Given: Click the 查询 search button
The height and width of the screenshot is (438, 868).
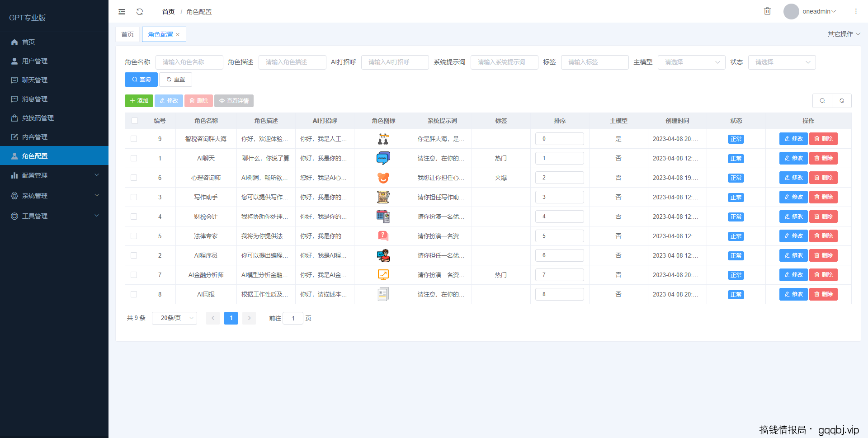Looking at the screenshot, I should [x=141, y=80].
